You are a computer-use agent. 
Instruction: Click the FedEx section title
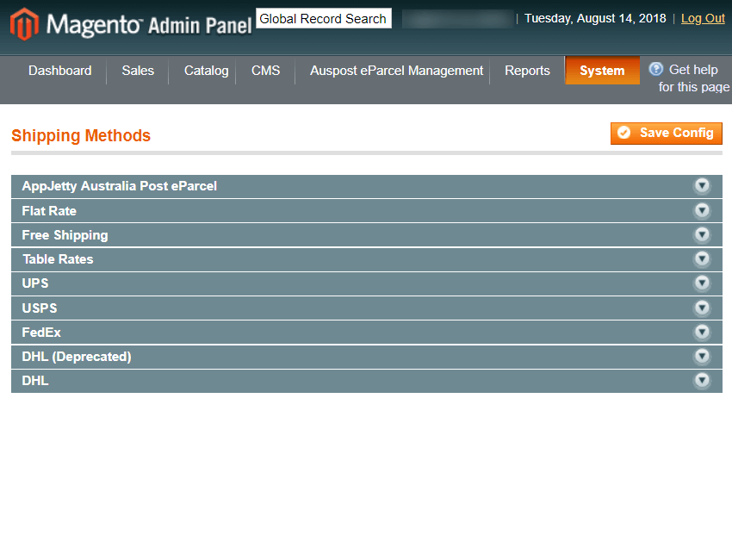41,333
